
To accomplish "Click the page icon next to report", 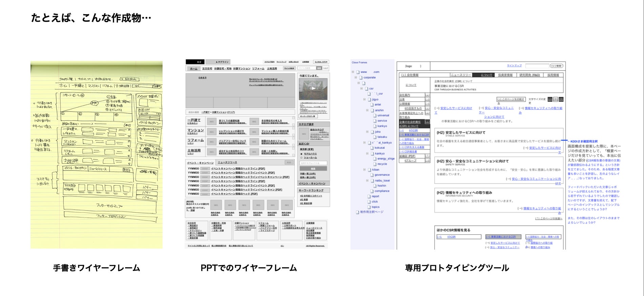I will pos(369,196).
